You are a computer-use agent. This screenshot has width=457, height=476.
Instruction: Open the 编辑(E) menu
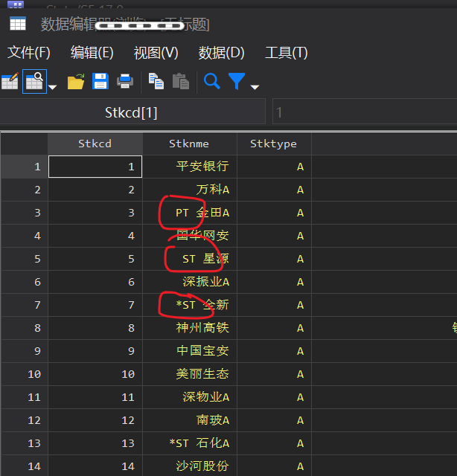click(x=92, y=53)
